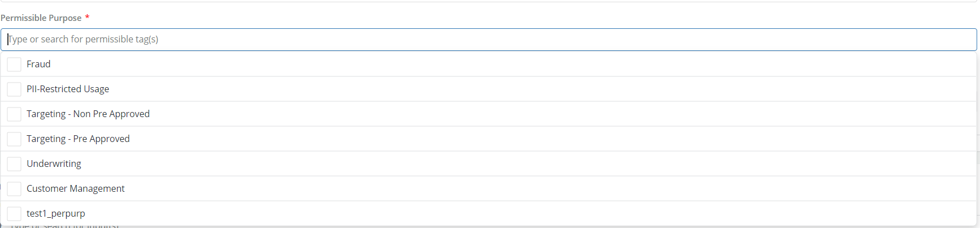The width and height of the screenshot is (980, 228).
Task: Check the box beside test1_perpurp
Action: click(x=14, y=214)
